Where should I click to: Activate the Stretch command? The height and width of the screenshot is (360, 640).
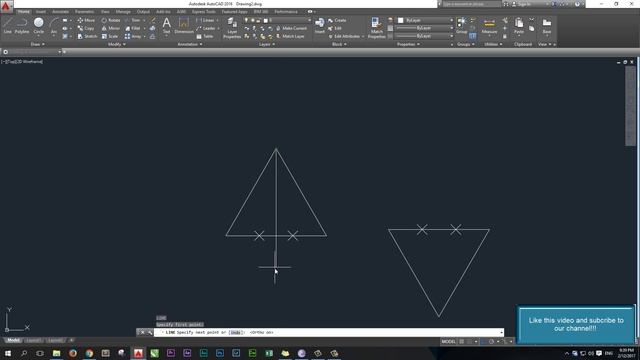(87, 36)
